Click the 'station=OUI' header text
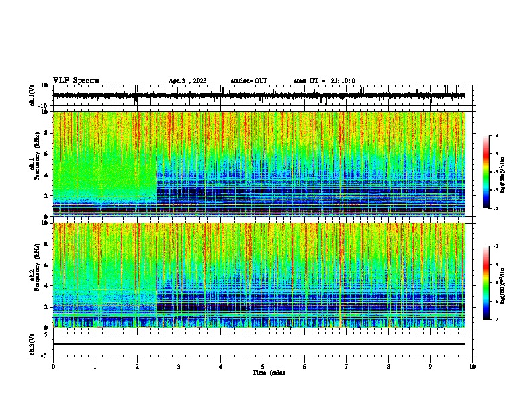The image size is (532, 411). pos(249,81)
